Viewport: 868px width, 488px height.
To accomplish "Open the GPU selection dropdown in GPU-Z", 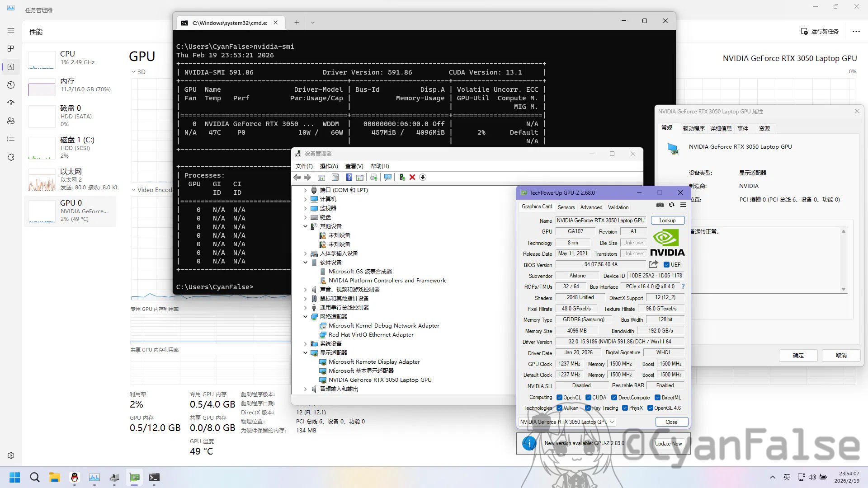I will click(612, 422).
